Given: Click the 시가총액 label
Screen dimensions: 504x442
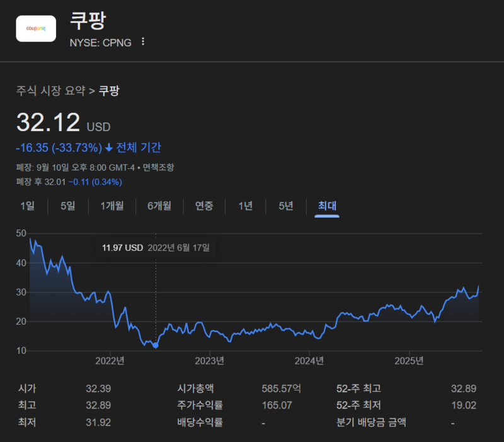Looking at the screenshot, I should tap(195, 388).
